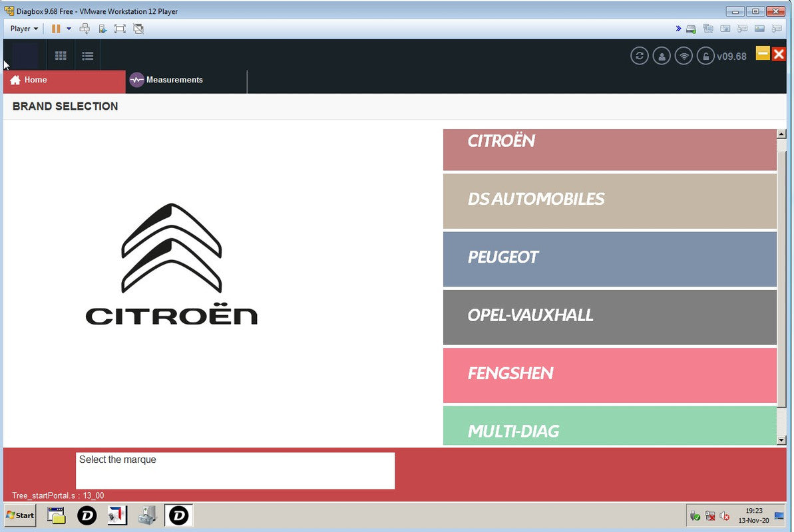Viewport: 794px width, 532px height.
Task: Toggle VMware Unity mode icon
Action: (138, 29)
